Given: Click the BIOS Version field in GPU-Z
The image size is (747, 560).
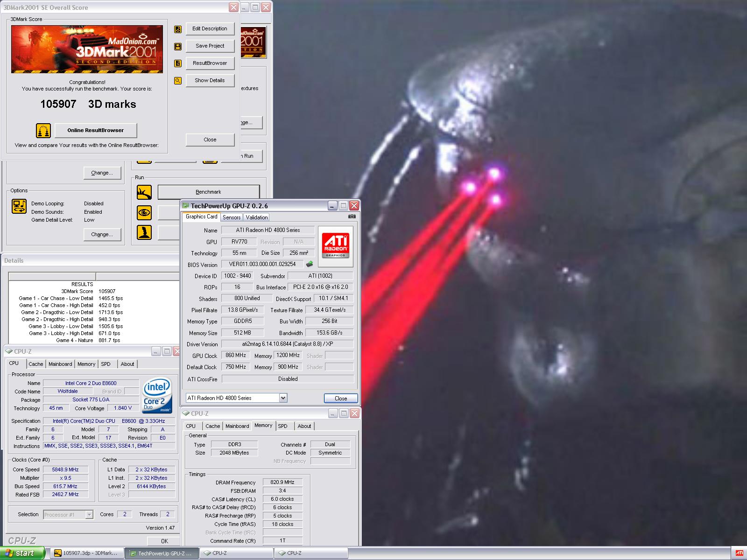Looking at the screenshot, I should pos(262,264).
